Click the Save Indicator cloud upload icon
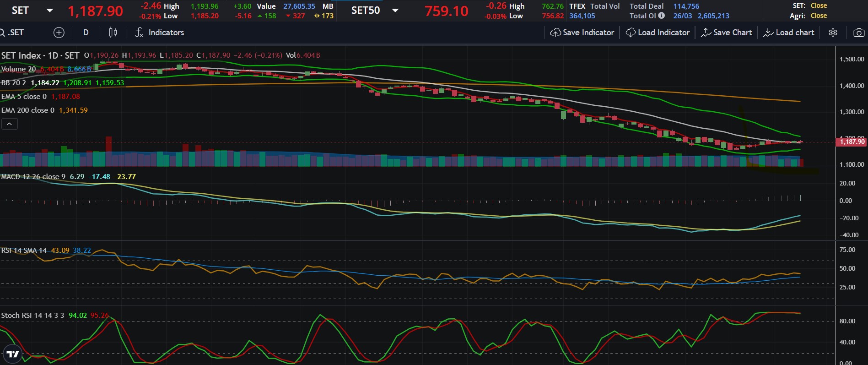 coord(555,33)
